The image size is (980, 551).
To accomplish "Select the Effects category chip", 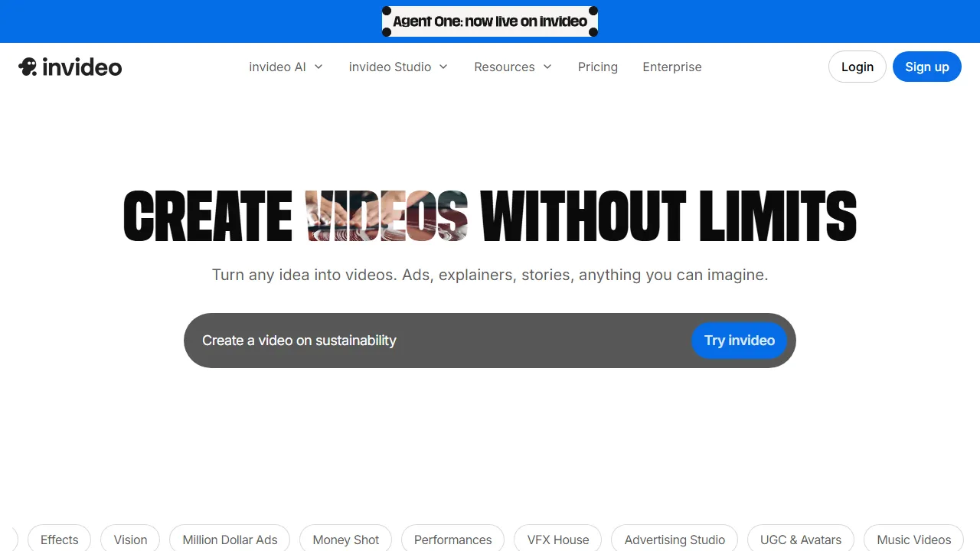I will (59, 540).
